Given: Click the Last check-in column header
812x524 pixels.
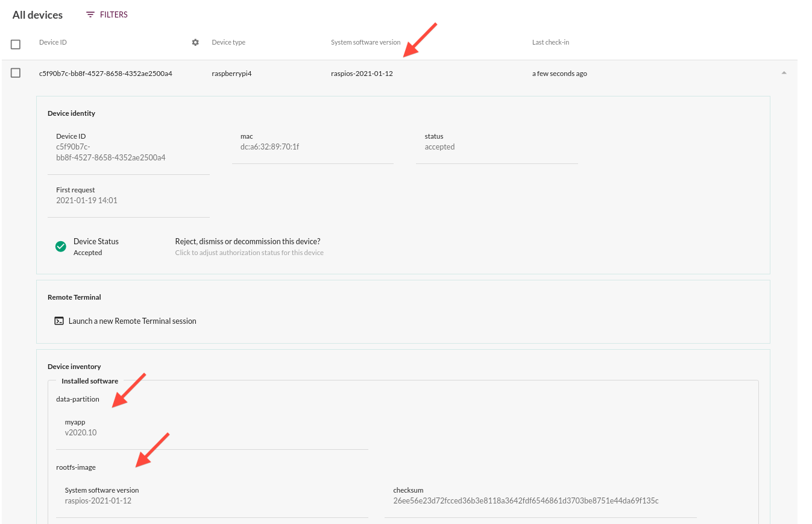Looking at the screenshot, I should point(550,42).
